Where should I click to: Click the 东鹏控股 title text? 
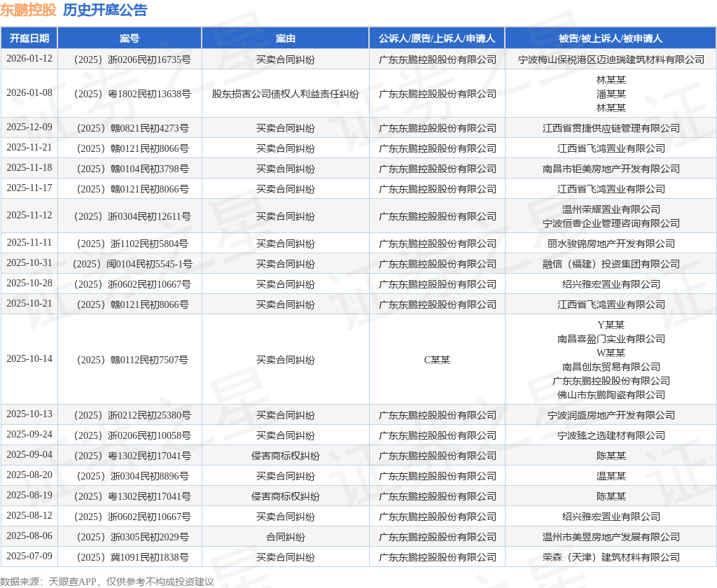point(28,10)
